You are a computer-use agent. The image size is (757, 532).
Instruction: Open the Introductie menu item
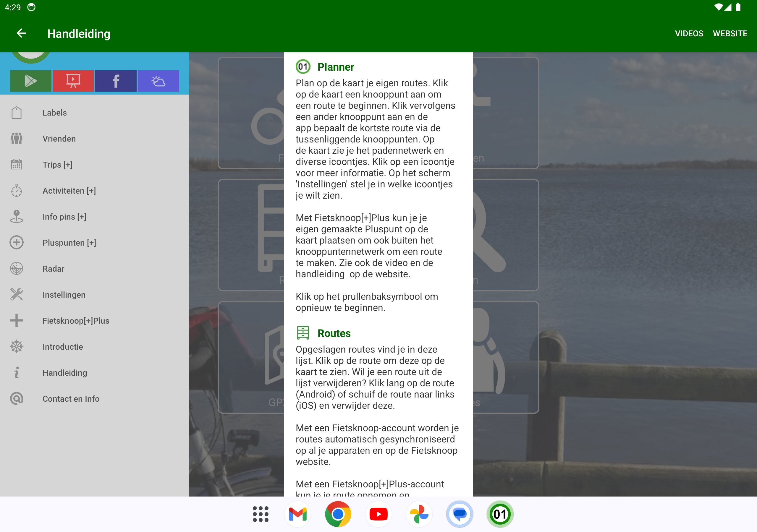[x=63, y=347]
